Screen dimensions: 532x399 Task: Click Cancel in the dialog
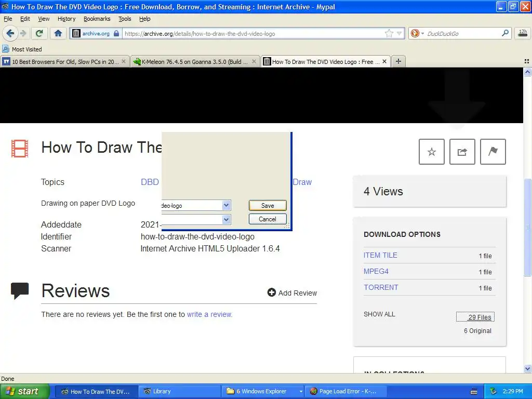coord(268,219)
